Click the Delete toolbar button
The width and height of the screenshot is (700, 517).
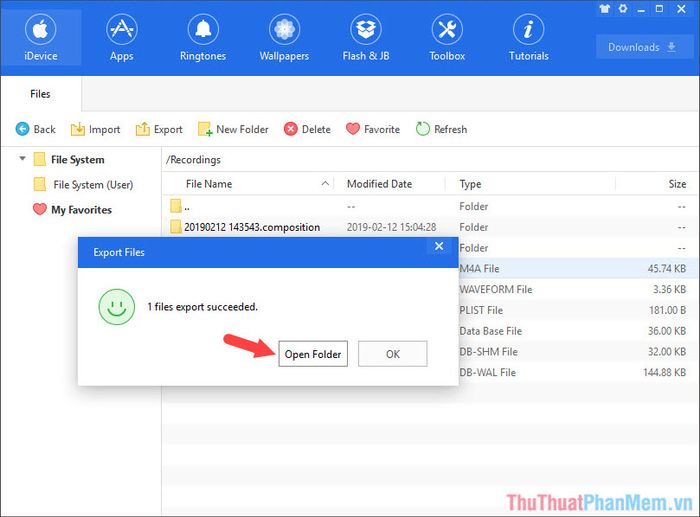click(307, 129)
